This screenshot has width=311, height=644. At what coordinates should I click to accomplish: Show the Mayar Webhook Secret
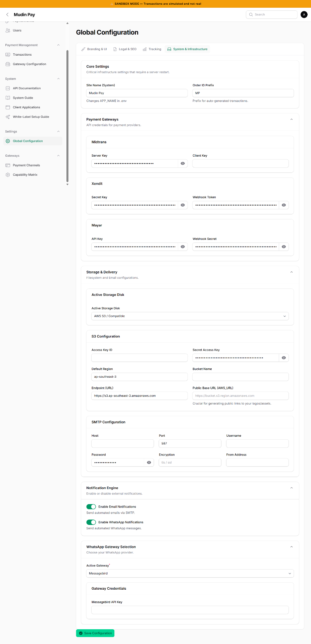(284, 247)
